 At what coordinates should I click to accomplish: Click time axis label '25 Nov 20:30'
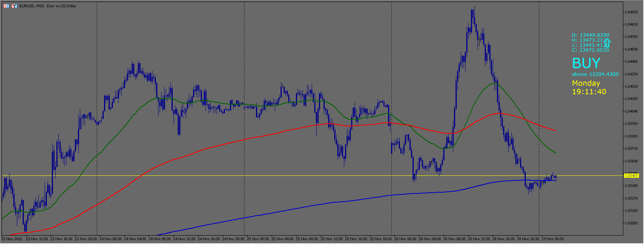[381, 239]
